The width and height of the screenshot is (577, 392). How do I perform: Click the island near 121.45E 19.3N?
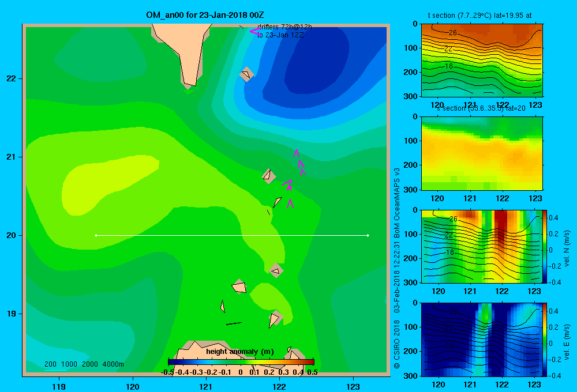239,287
